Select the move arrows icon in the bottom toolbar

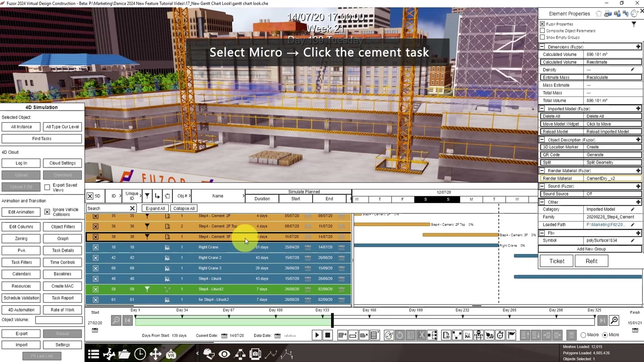[x=155, y=354]
